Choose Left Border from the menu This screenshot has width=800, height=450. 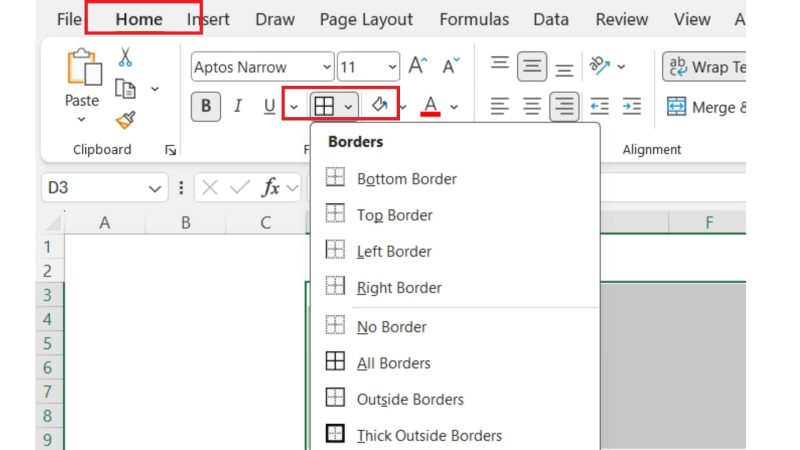(455, 251)
